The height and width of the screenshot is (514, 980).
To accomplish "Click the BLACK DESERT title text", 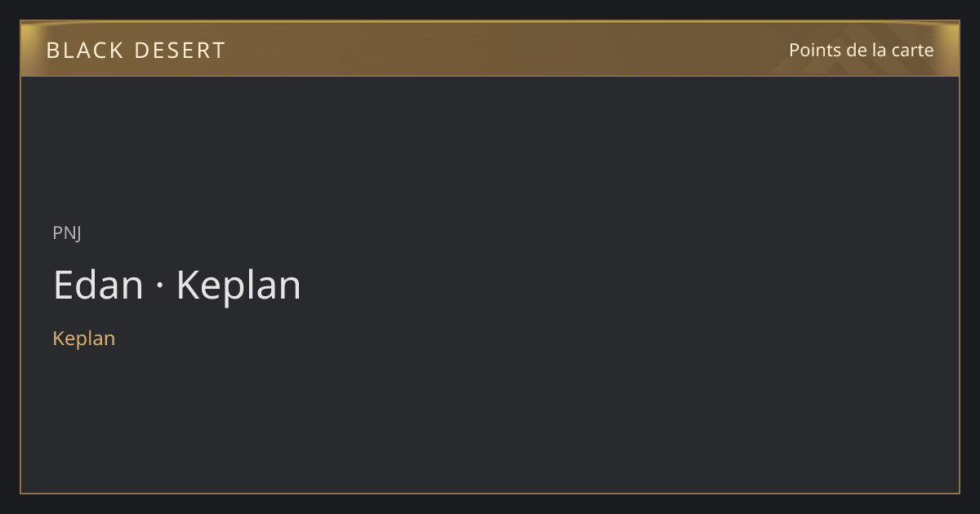I will click(x=136, y=51).
